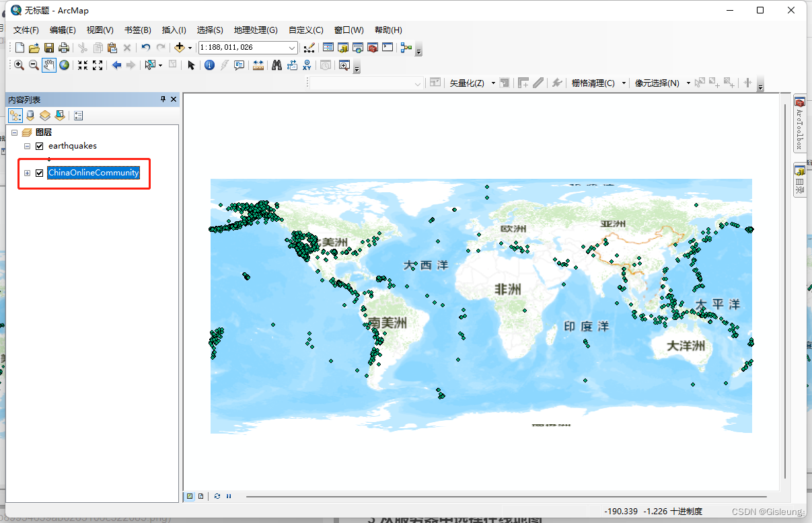Viewport: 812px width, 523px height.
Task: Launch the ModelBuilder window icon
Action: (x=406, y=48)
